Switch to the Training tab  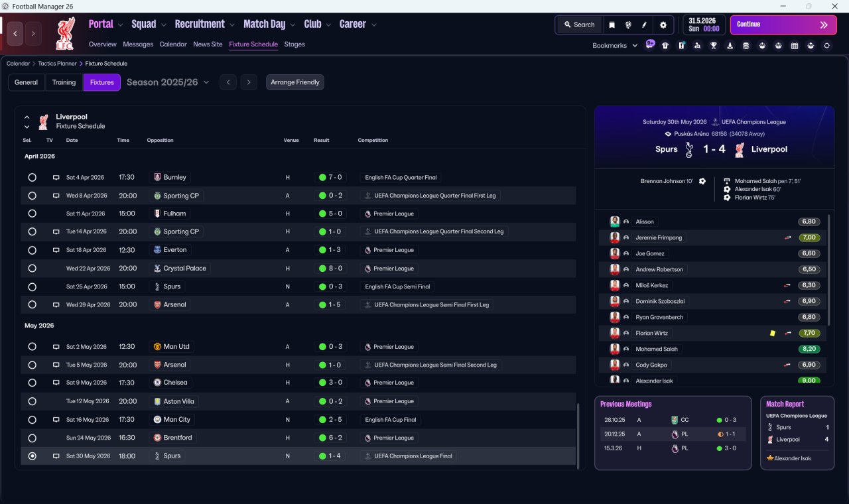[x=64, y=82]
